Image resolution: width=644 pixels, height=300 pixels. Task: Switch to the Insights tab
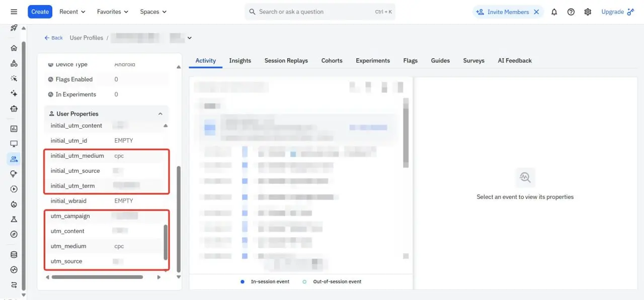click(240, 60)
